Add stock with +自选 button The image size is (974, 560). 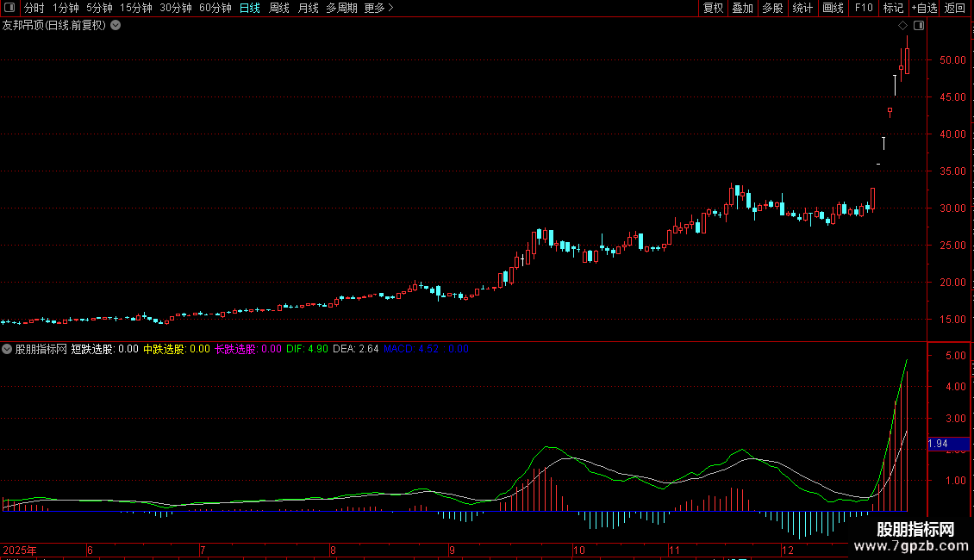pos(924,8)
